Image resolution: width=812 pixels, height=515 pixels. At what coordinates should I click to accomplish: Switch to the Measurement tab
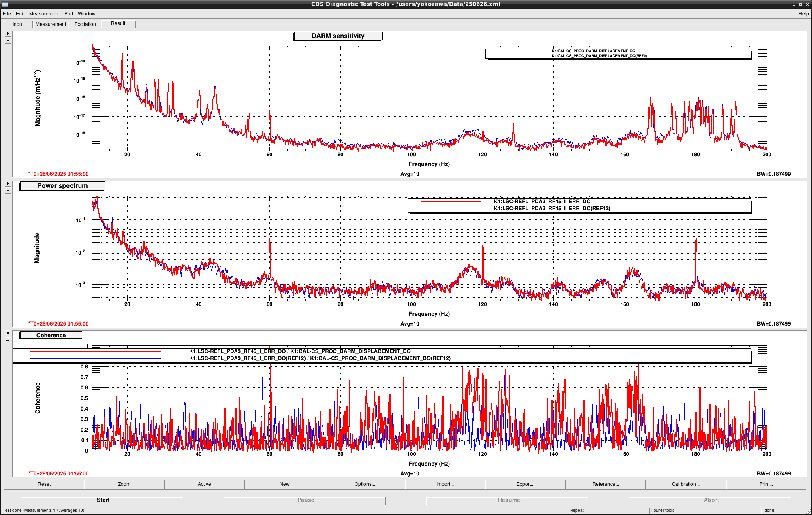(51, 24)
